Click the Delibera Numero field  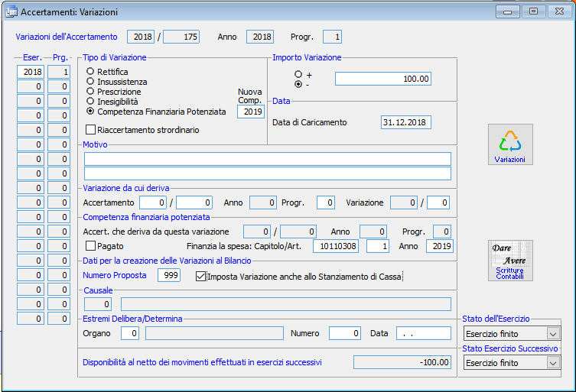(345, 333)
